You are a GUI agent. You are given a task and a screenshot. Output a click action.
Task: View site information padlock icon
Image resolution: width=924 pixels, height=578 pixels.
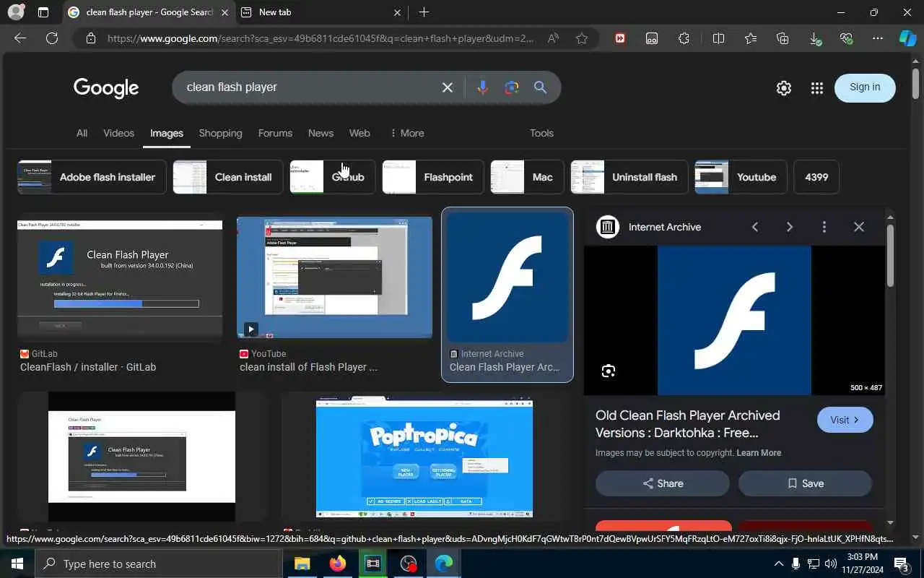point(91,38)
